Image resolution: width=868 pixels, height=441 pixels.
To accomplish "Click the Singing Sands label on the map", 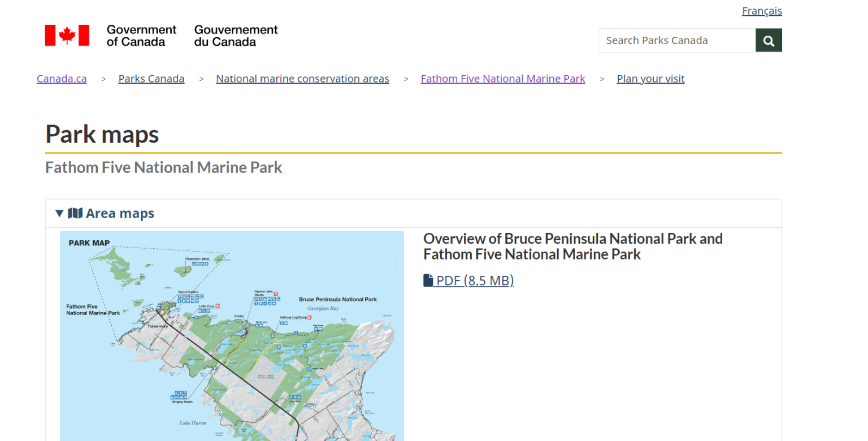I will click(x=183, y=401).
